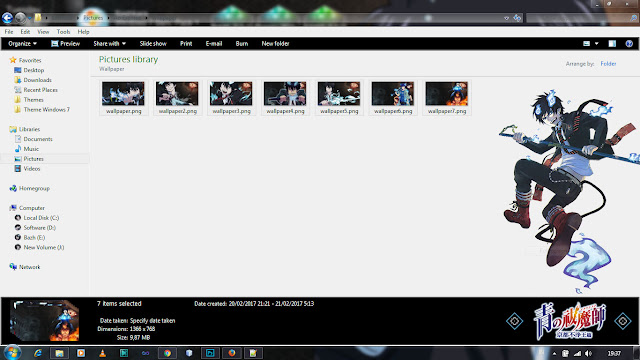Screen dimensions: 640x360
Task: Open the Tools menu
Action: point(63,31)
